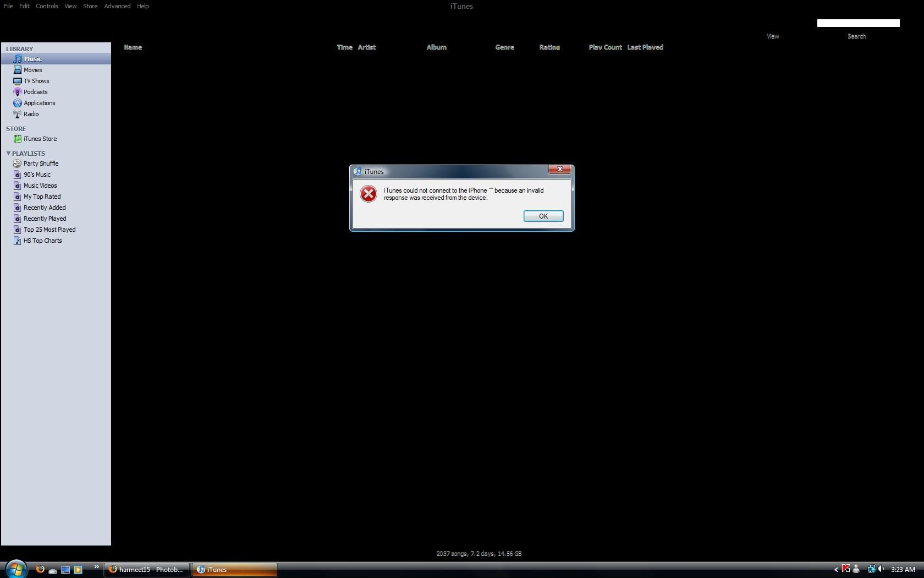Screen dimensions: 924x578
Task: Open the Top 25 Most Played playlist
Action: [x=50, y=230]
